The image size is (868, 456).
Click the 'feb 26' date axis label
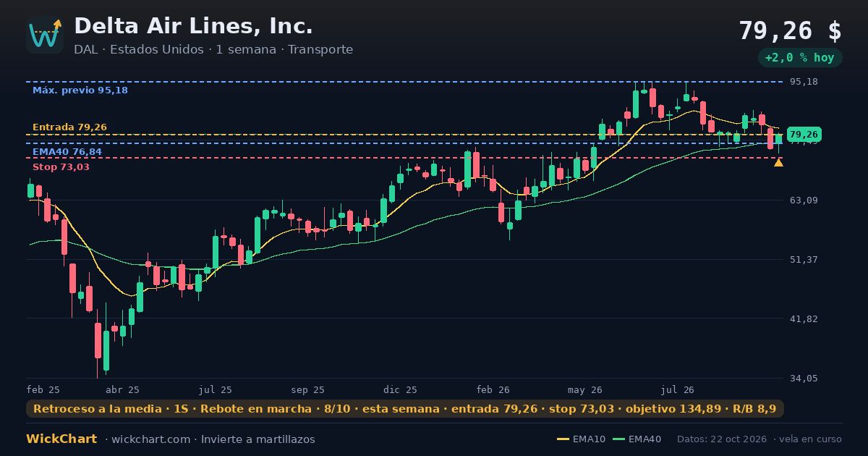(493, 389)
